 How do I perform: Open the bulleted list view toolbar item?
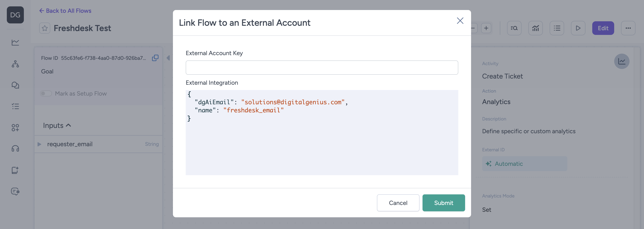pyautogui.click(x=557, y=28)
